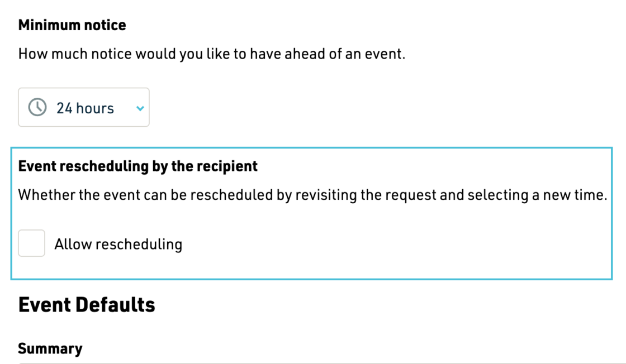The width and height of the screenshot is (626, 364).
Task: Click the "Whether the event can be rescheduled" description
Action: 312,195
